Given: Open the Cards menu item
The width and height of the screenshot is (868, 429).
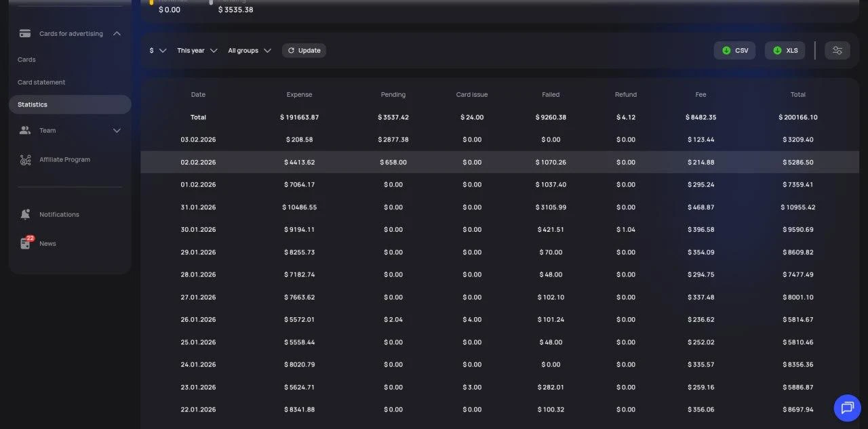Looking at the screenshot, I should click(x=26, y=60).
